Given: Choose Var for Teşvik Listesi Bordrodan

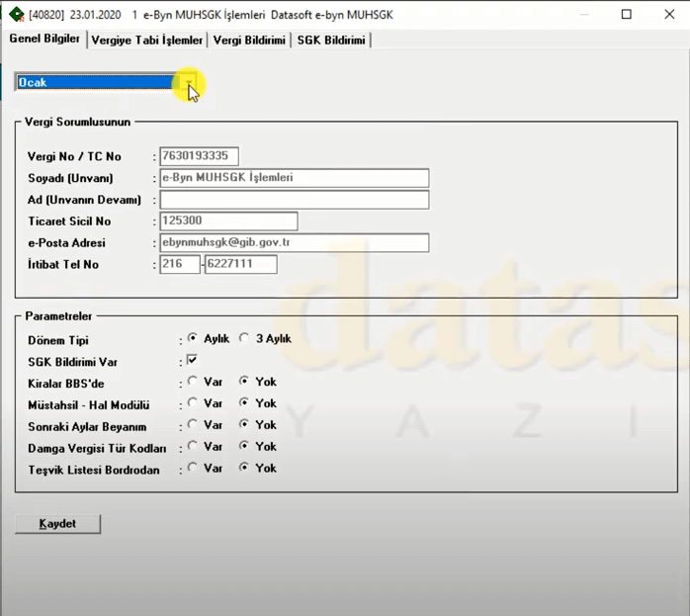Looking at the screenshot, I should [x=193, y=469].
